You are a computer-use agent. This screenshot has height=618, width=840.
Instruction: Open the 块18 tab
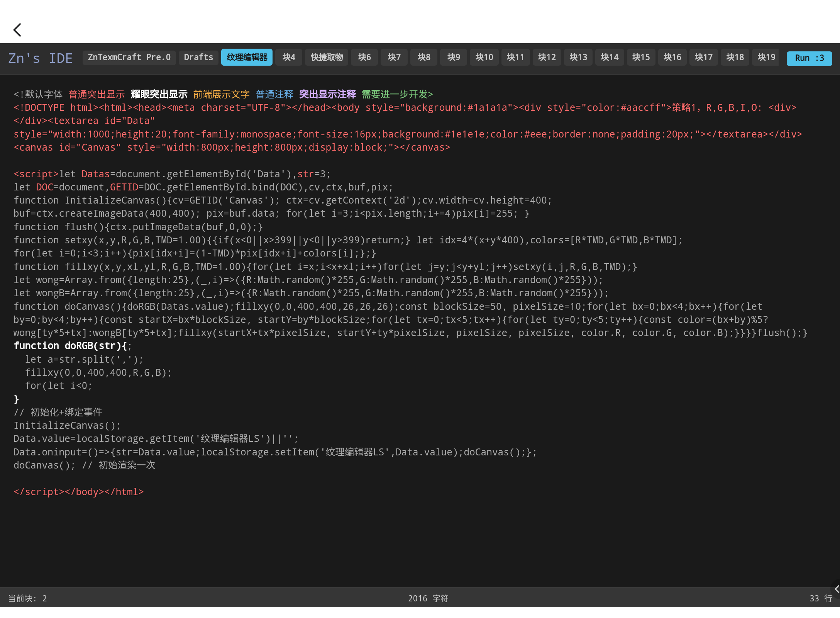735,57
